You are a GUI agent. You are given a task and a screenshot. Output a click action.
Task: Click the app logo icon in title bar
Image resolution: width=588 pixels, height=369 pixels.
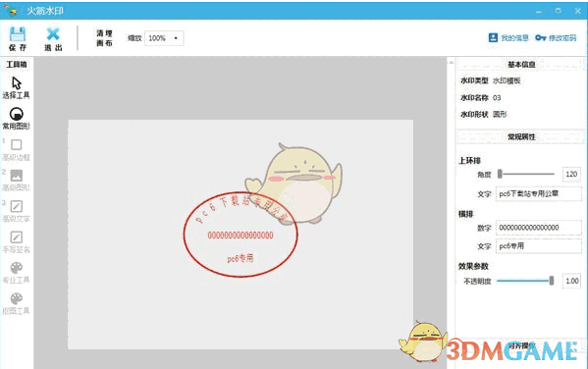(11, 11)
